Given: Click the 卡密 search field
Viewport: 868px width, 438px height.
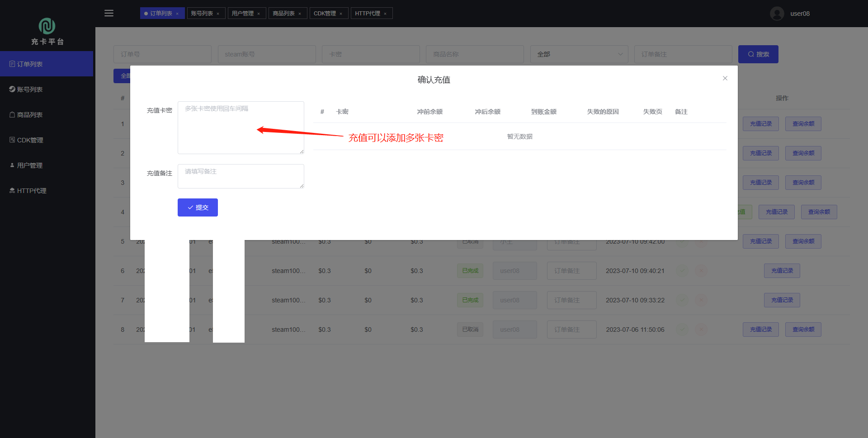Looking at the screenshot, I should point(371,54).
